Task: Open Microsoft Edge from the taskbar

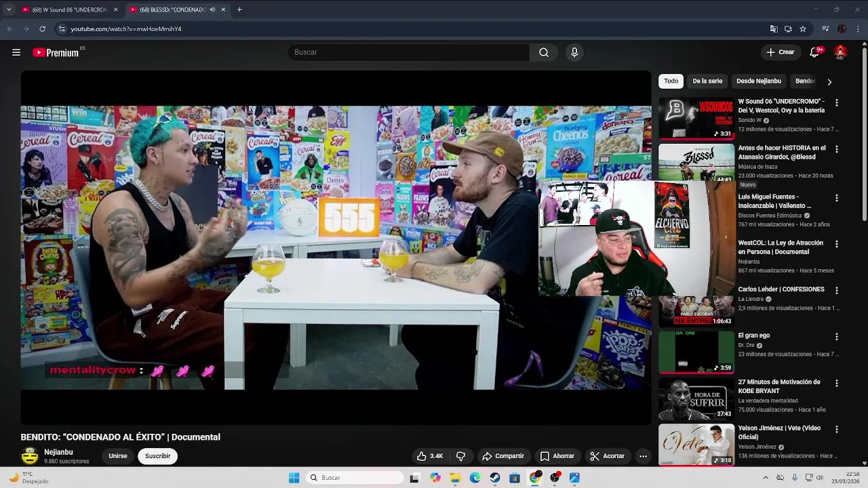Action: [x=475, y=478]
